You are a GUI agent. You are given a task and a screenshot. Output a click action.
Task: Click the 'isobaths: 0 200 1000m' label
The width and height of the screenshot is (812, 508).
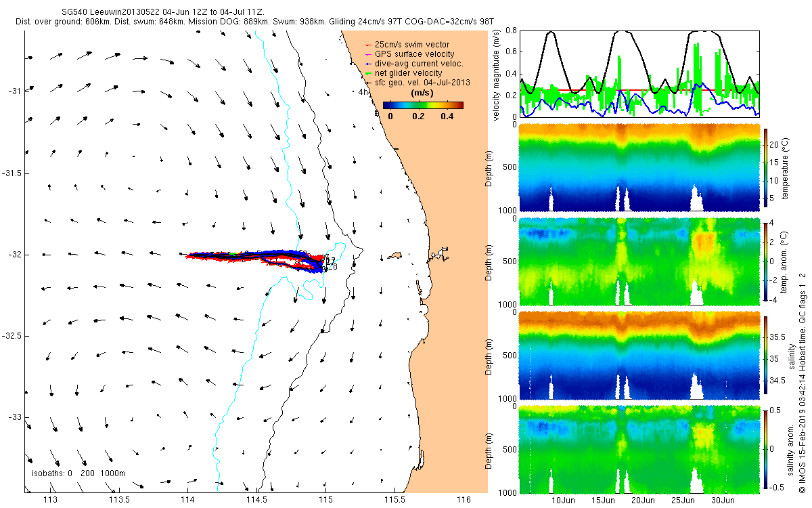pyautogui.click(x=78, y=473)
